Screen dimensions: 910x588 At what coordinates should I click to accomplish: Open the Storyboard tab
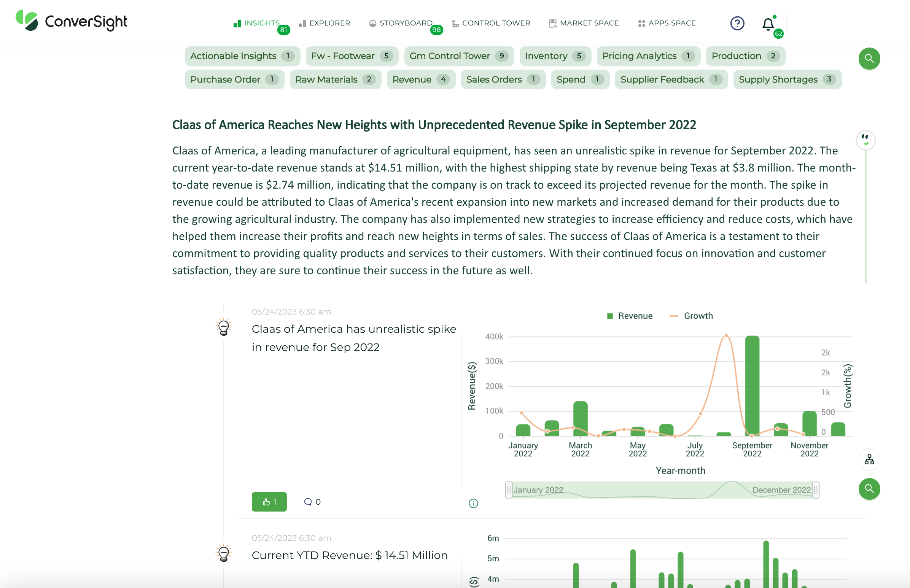pos(401,23)
